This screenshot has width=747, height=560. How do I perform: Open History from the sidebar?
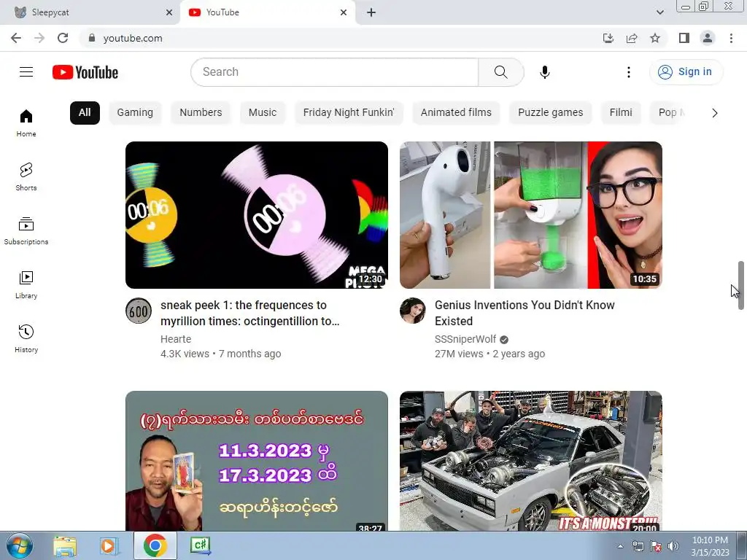(x=26, y=338)
